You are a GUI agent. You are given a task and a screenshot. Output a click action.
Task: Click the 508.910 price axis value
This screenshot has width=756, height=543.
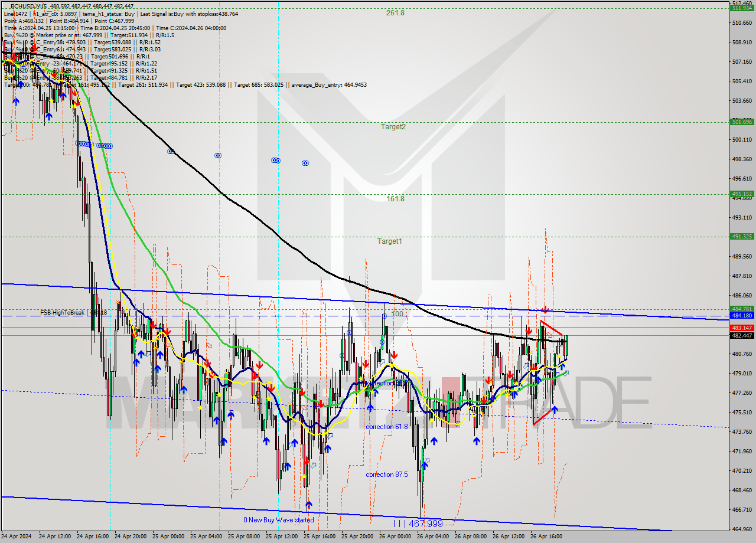[742, 42]
